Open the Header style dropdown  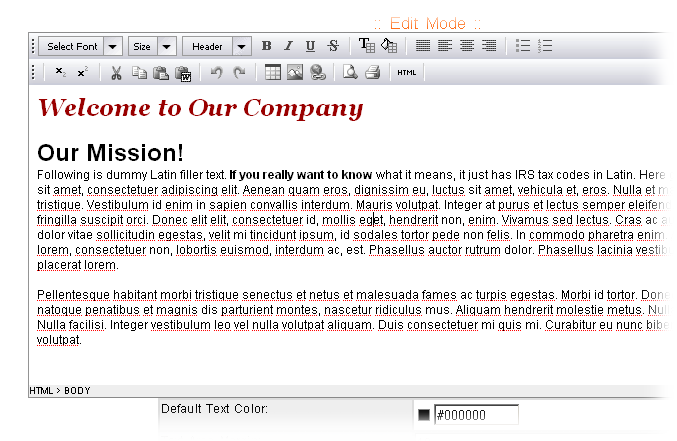click(217, 46)
